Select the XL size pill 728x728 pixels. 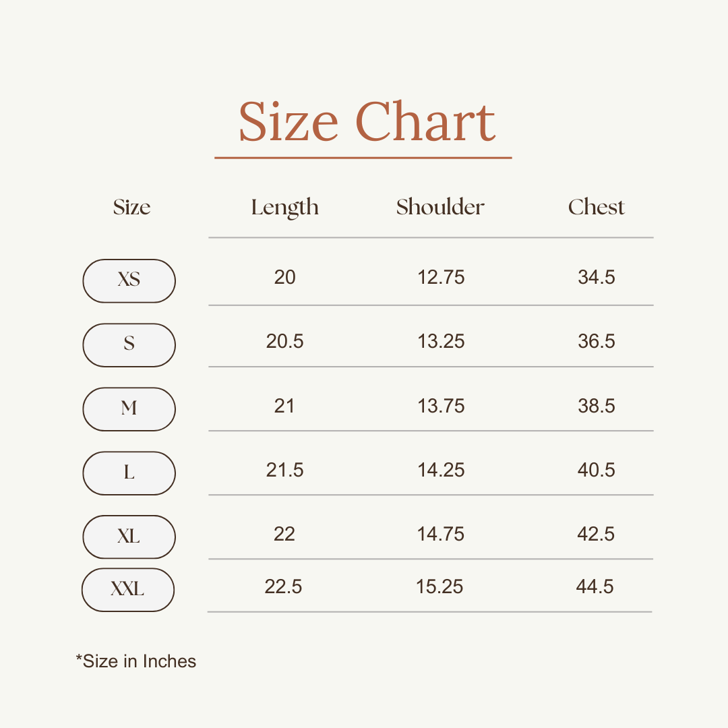point(129,537)
